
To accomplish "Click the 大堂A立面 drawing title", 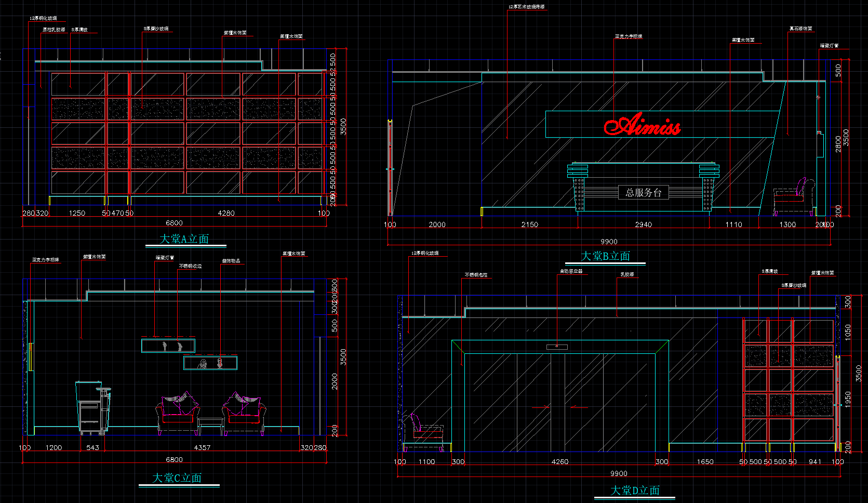I will click(184, 239).
